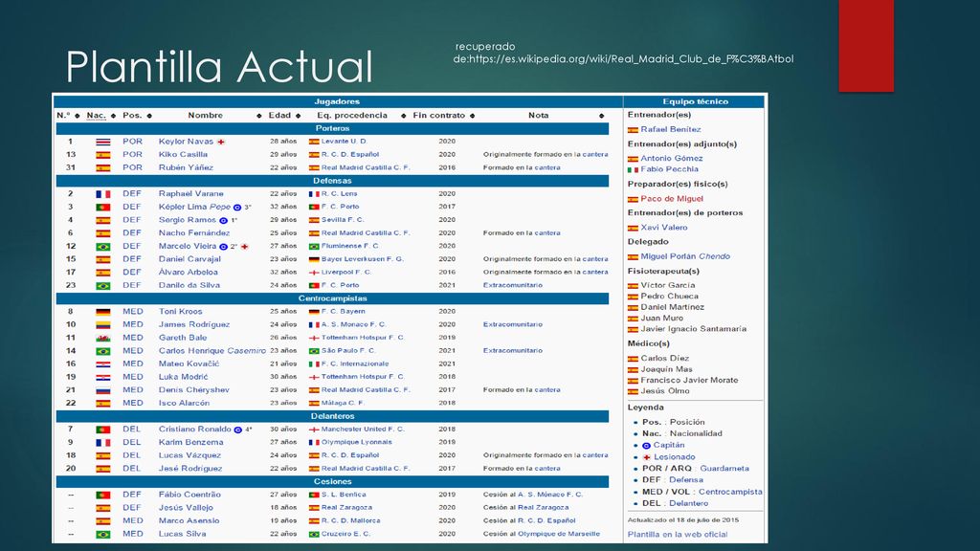Open the red Paco de Miguel link

pos(672,199)
